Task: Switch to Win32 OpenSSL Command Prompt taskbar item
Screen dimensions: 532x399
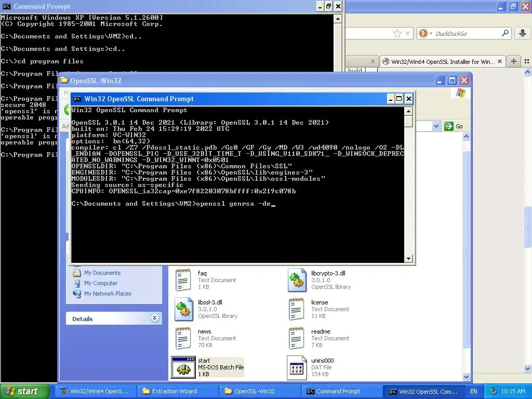Action: (x=424, y=392)
